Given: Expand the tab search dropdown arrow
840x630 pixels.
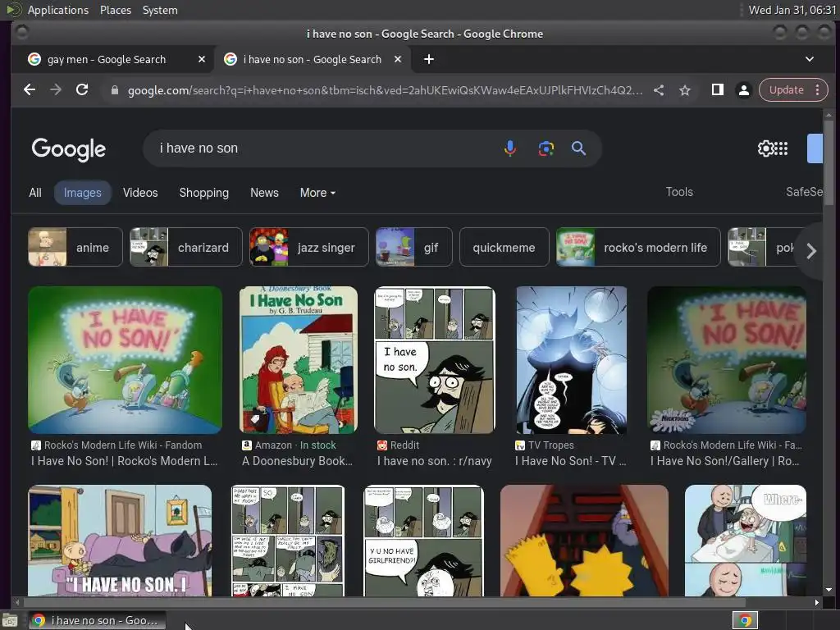Looking at the screenshot, I should (810, 59).
